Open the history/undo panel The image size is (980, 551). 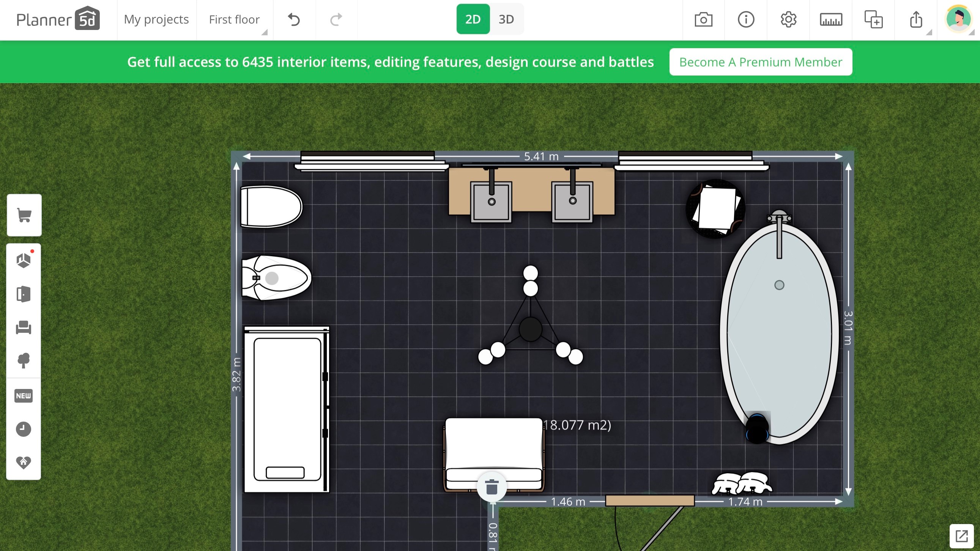[24, 429]
